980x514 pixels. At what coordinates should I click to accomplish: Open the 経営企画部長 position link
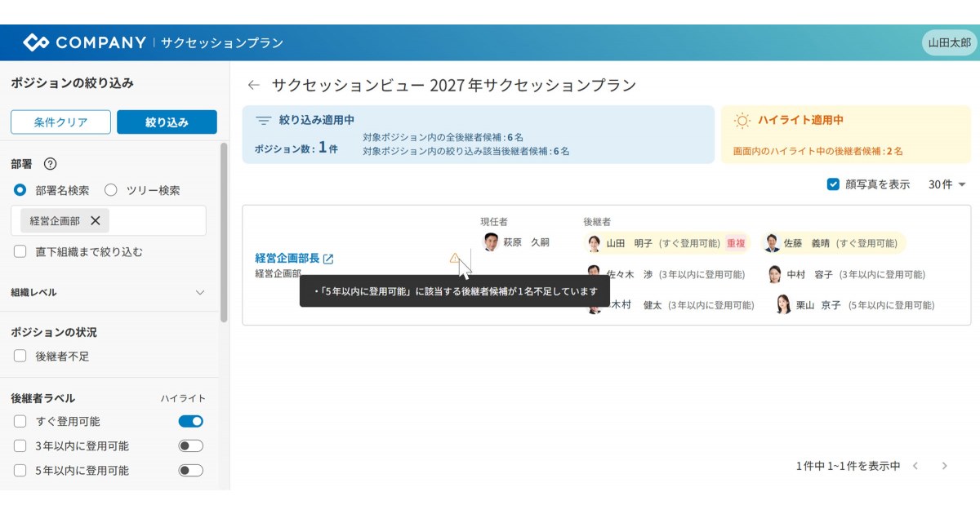coord(287,259)
